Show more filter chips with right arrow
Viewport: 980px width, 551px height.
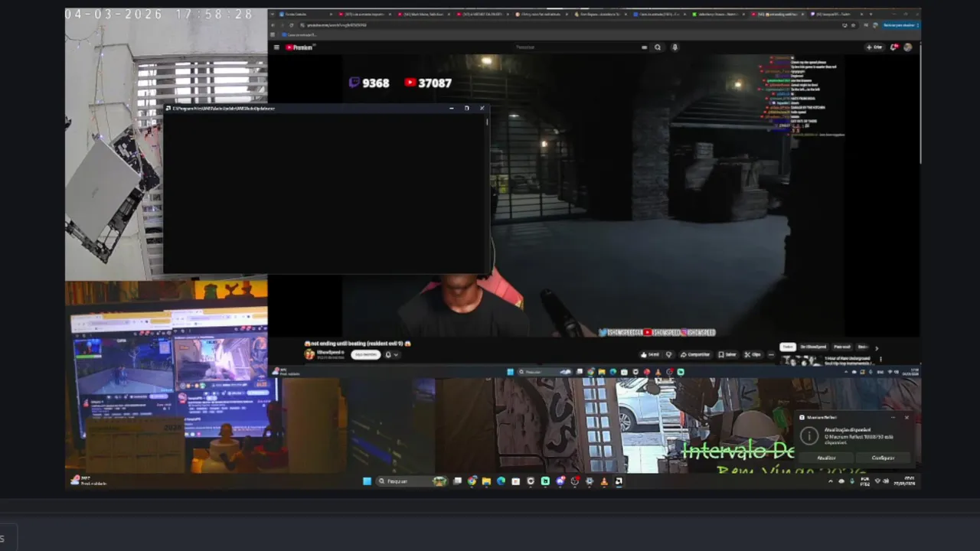pos(877,347)
